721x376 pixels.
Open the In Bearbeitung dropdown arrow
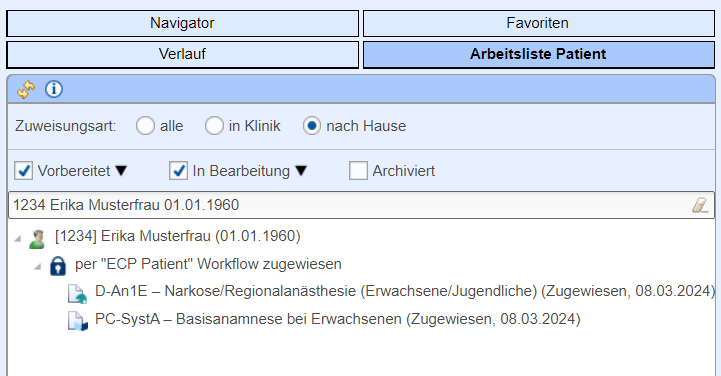pyautogui.click(x=301, y=171)
